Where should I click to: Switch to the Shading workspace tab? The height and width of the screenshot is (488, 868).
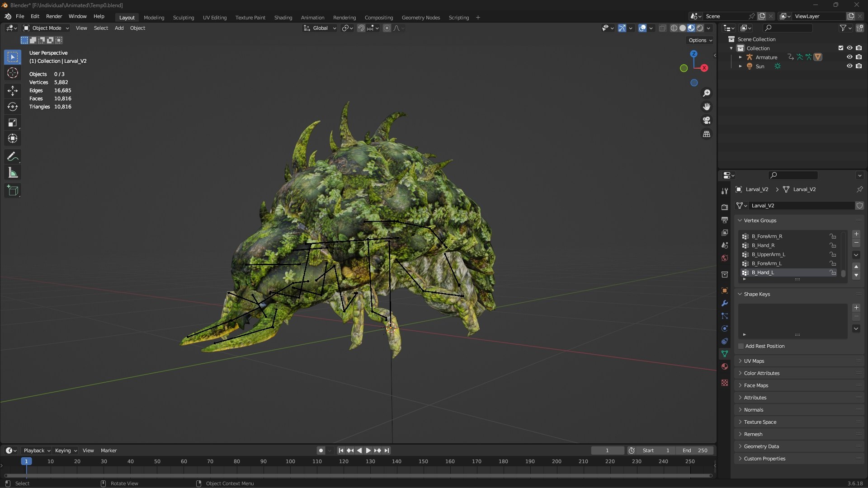pos(283,18)
